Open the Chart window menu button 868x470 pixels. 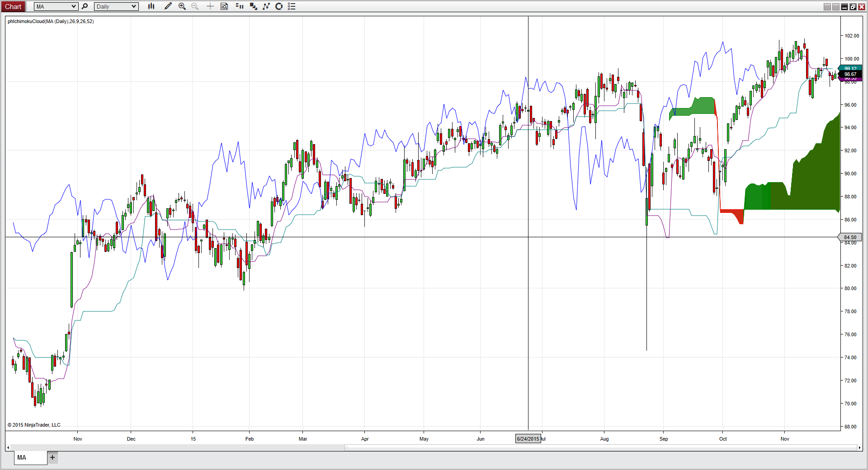[x=13, y=6]
